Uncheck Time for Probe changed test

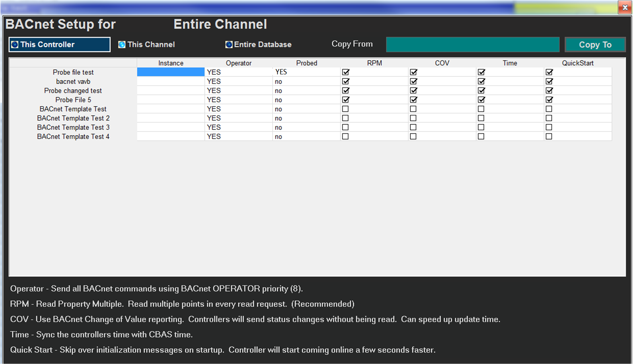point(481,90)
